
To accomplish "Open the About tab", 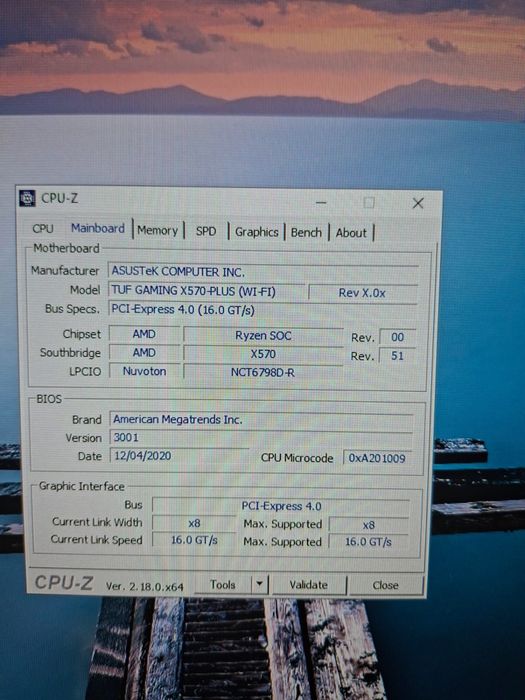I will click(351, 233).
